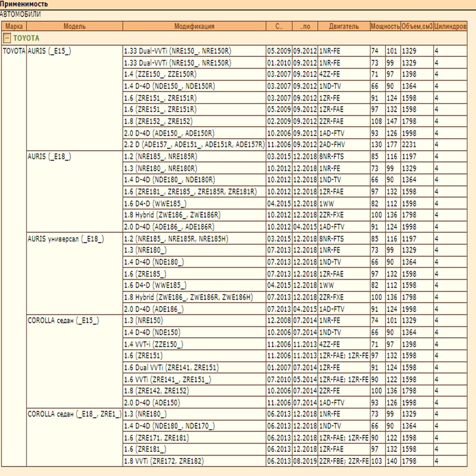Viewport: 476px width, 476px height.
Task: Click the 1.8 VVTi (ZRE172, ZRE182) modification
Action: [164, 461]
